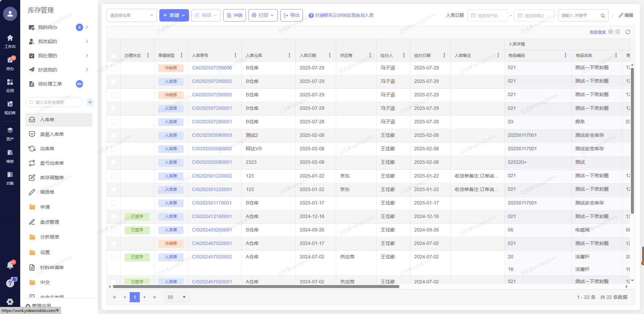Click the refresh icon above the table
This screenshot has width=644, height=314.
[x=627, y=32]
